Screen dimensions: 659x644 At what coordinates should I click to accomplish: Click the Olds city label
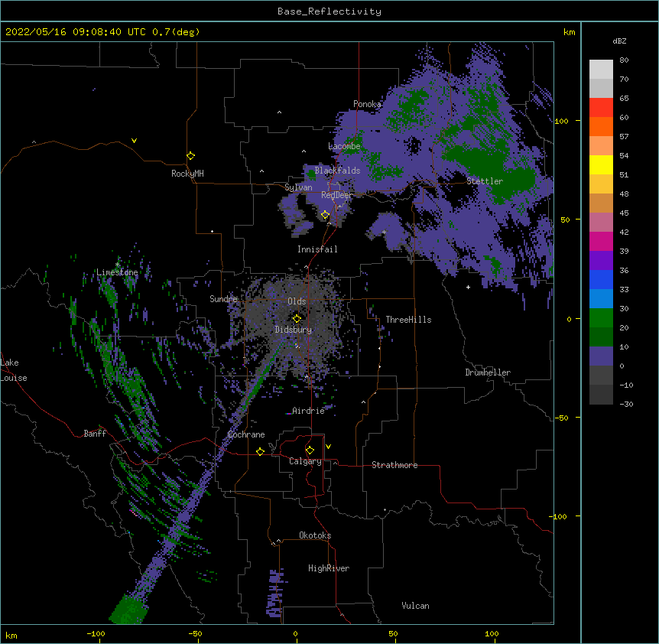pos(297,301)
